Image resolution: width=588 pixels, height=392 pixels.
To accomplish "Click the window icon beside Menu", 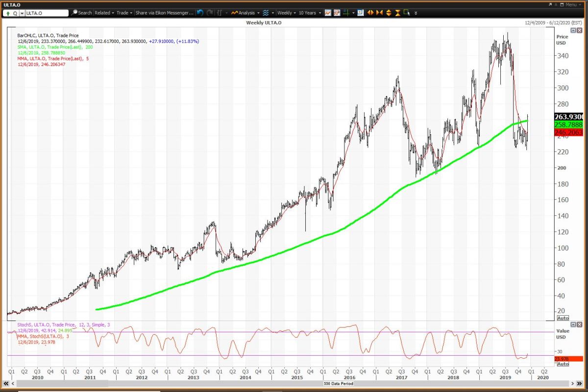I will (563, 4).
